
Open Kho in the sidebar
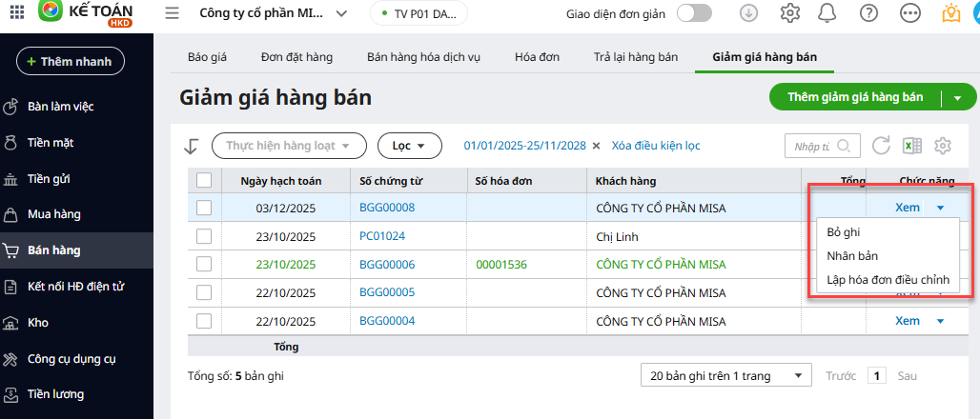[x=38, y=323]
